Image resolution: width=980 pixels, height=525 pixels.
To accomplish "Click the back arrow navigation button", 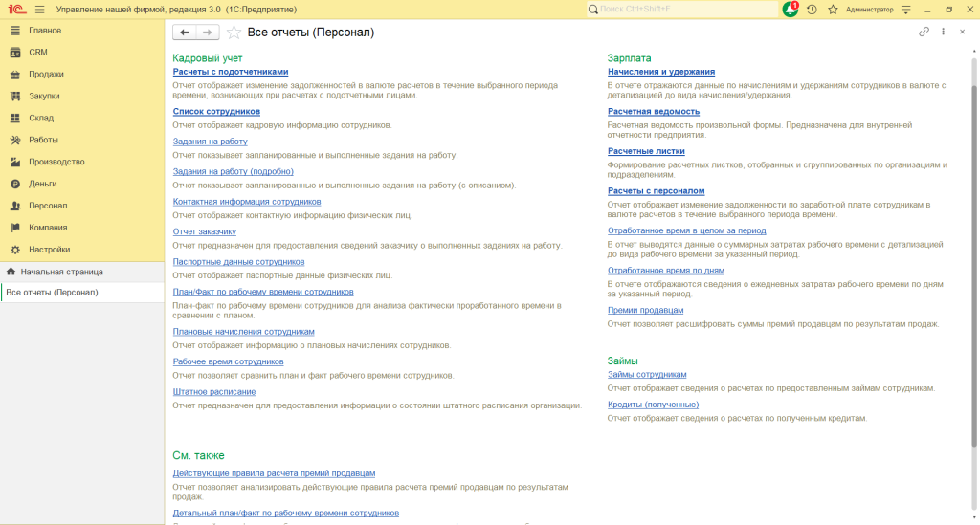I will (184, 33).
